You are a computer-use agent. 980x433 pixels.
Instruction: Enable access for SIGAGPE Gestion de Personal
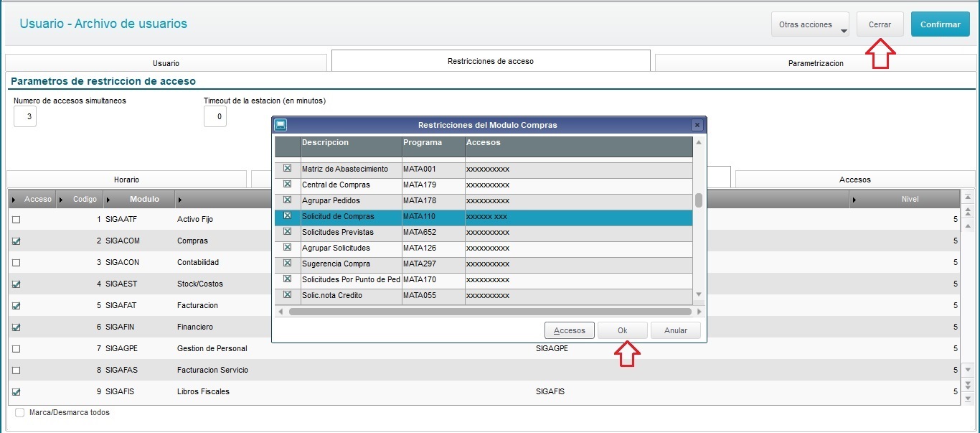click(x=16, y=348)
